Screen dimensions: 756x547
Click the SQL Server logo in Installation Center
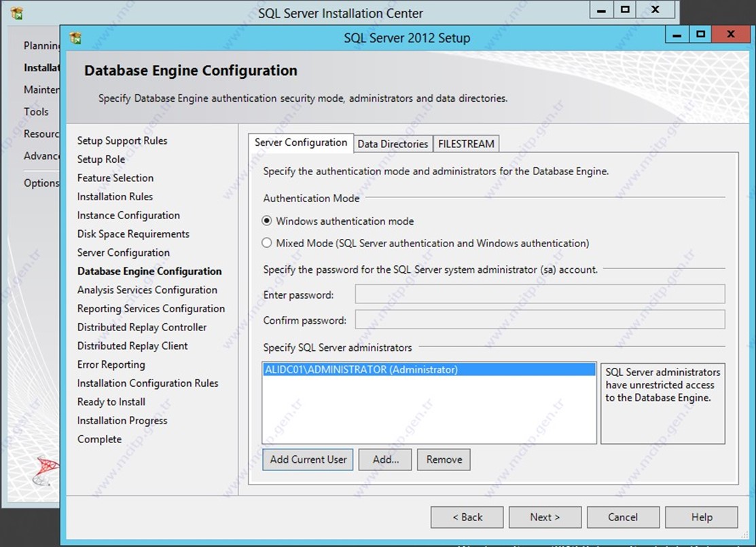coord(46,471)
